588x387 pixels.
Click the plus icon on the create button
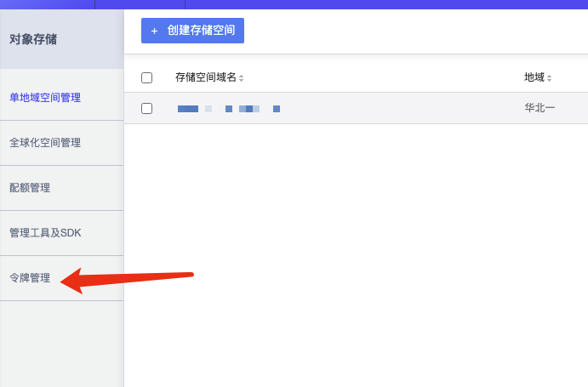pos(154,31)
